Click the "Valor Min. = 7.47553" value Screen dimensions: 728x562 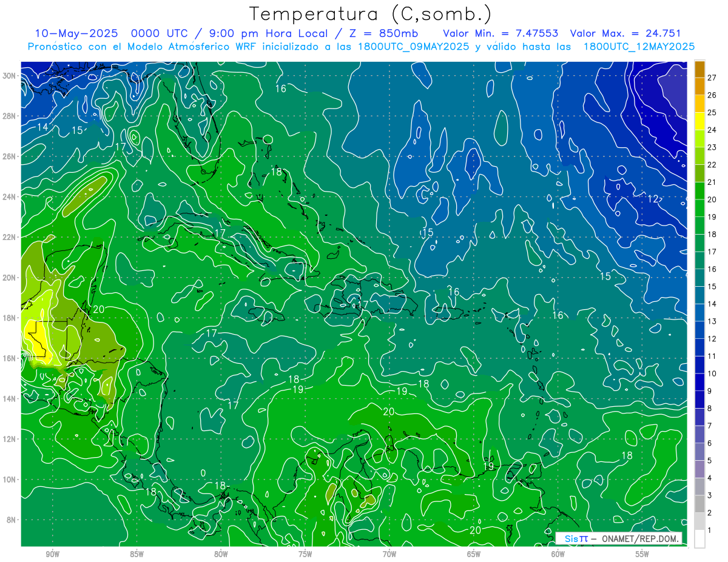(x=500, y=33)
